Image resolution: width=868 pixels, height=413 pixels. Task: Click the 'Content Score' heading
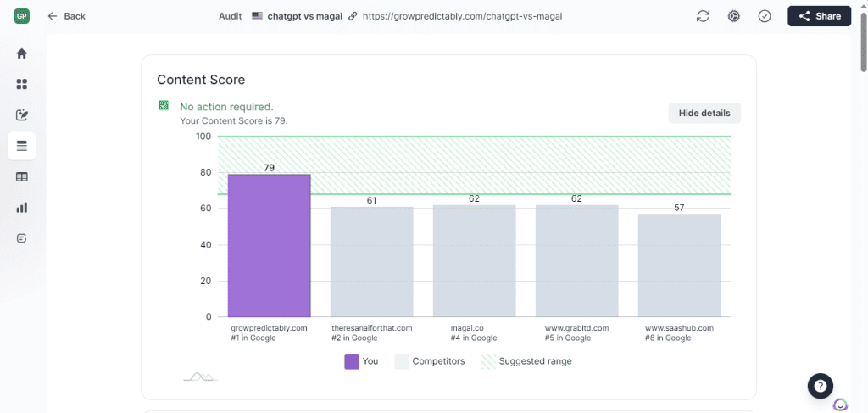[x=201, y=80]
